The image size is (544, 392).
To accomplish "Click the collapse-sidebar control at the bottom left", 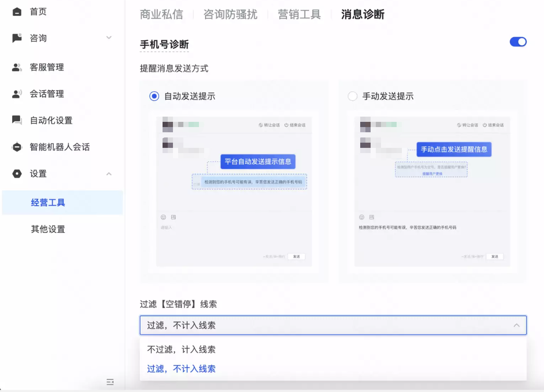I will 110,382.
